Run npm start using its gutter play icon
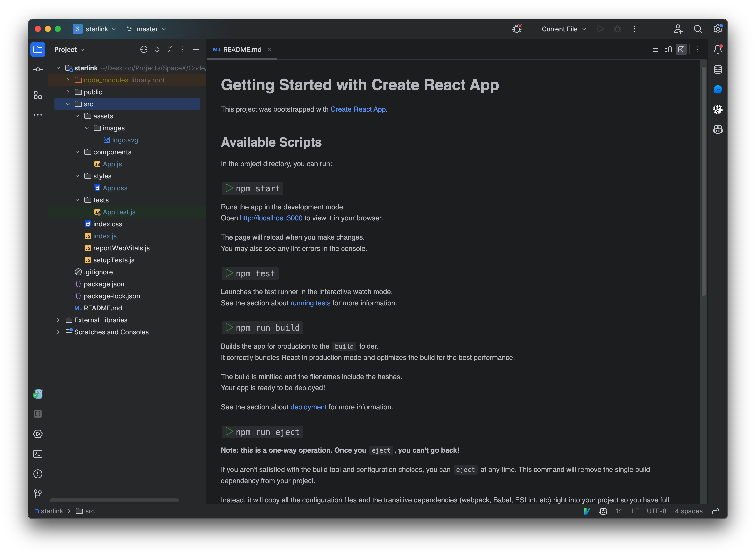 coord(229,188)
